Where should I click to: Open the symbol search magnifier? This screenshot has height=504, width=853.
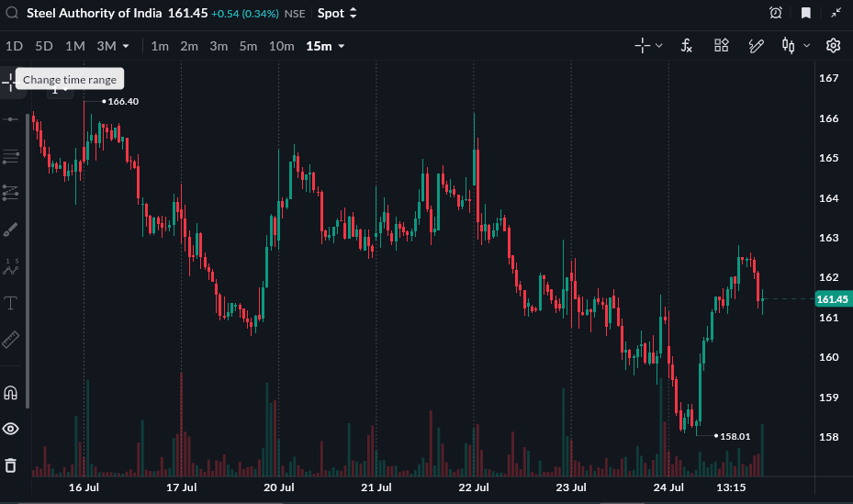(11, 13)
